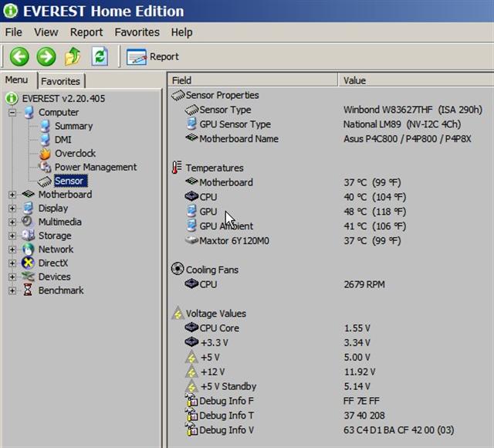
Task: Open the Report menu
Action: 86,32
